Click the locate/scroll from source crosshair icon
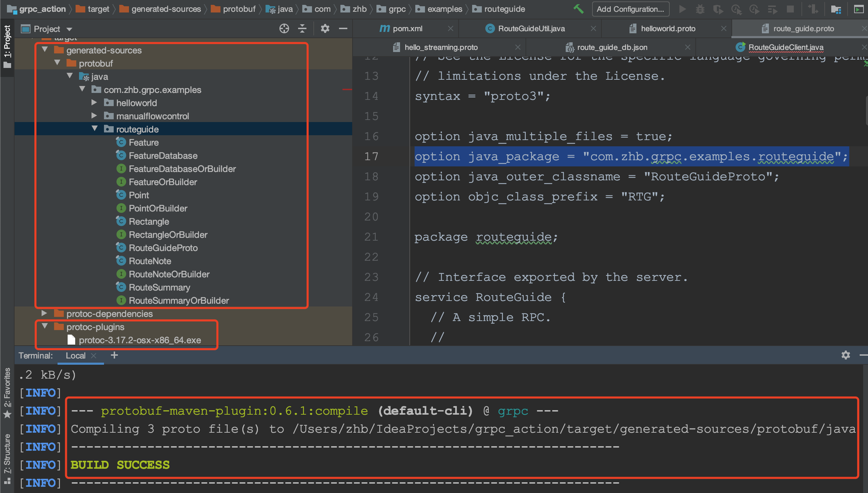The width and height of the screenshot is (868, 493). 284,28
